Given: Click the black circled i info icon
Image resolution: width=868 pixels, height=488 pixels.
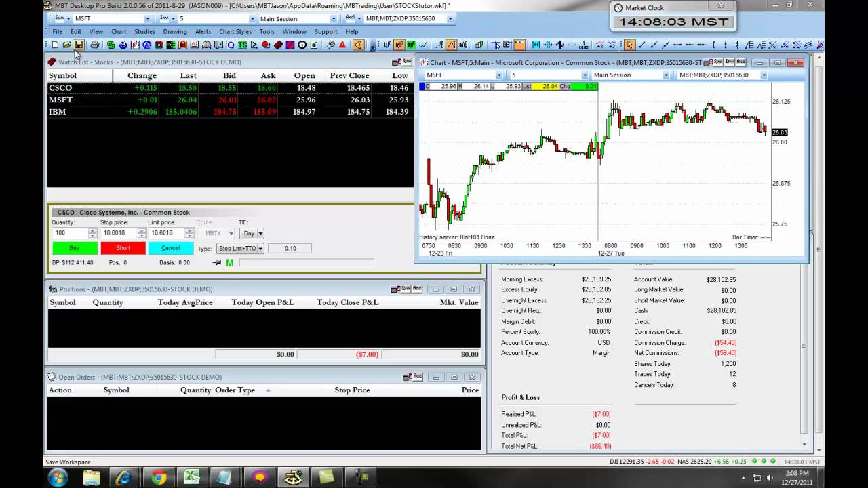Looking at the screenshot, I should [302, 45].
